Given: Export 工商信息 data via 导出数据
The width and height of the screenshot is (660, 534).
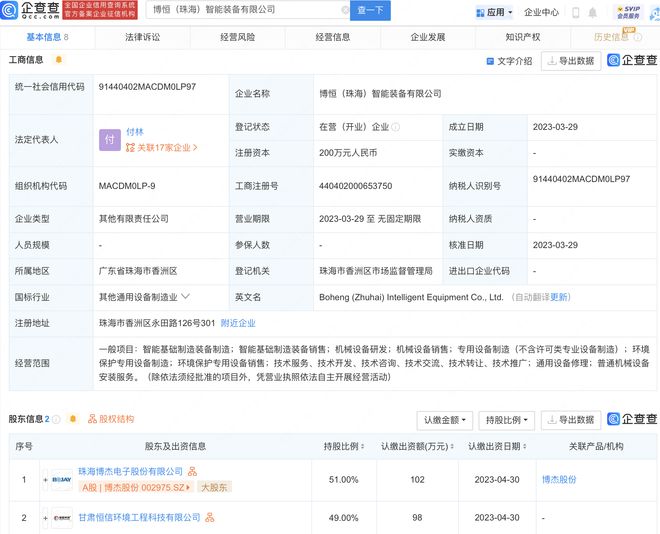Looking at the screenshot, I should coord(571,61).
